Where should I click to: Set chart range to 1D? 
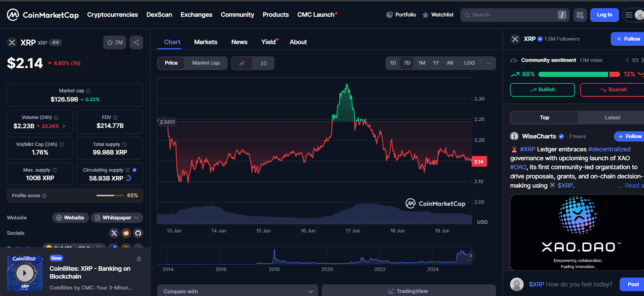393,63
